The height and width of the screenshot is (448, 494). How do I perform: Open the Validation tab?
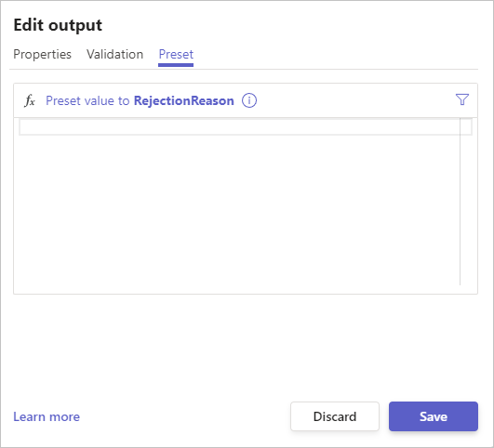click(114, 54)
